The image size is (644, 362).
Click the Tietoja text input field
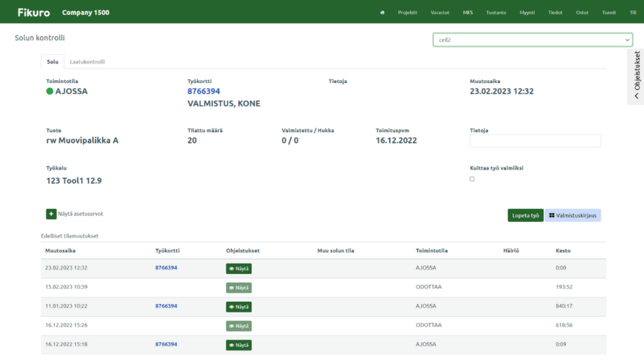(535, 141)
